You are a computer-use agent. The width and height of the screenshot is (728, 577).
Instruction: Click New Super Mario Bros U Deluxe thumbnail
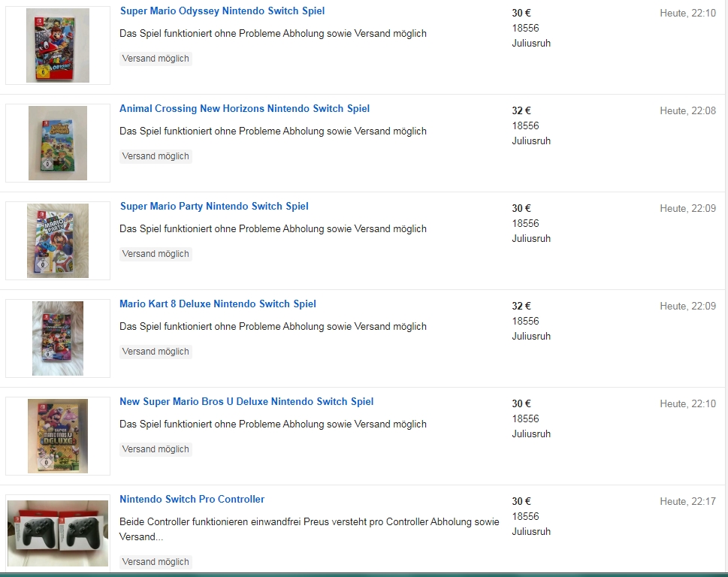(x=58, y=436)
